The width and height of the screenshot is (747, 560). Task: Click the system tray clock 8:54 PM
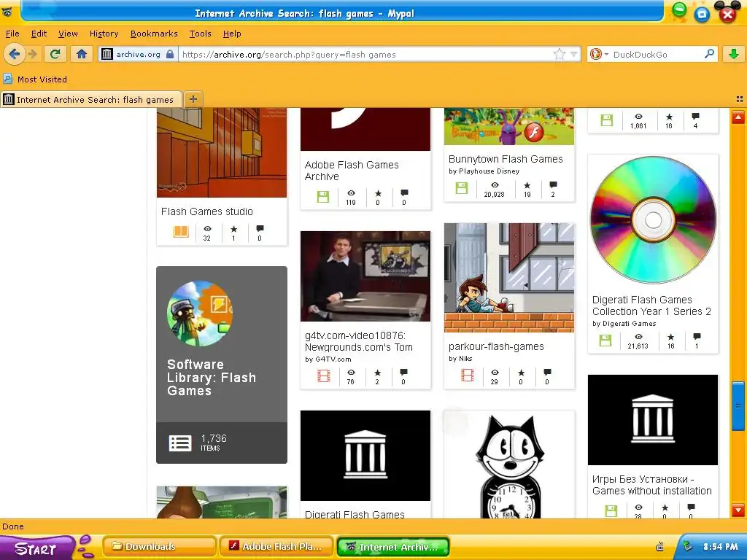tap(720, 547)
